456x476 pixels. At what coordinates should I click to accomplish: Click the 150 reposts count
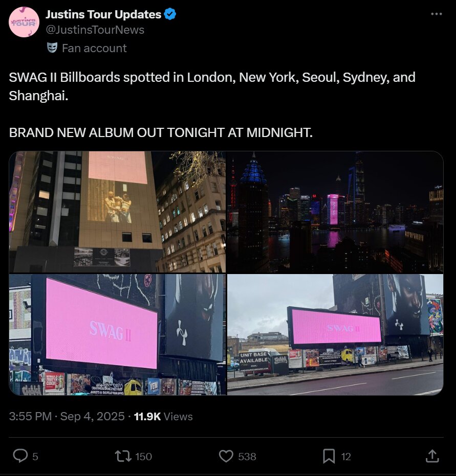[x=143, y=456]
